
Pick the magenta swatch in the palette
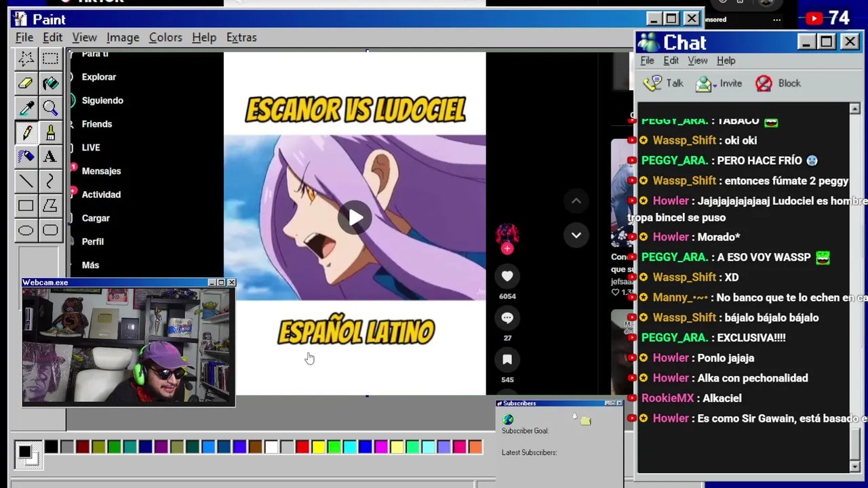[x=381, y=447]
